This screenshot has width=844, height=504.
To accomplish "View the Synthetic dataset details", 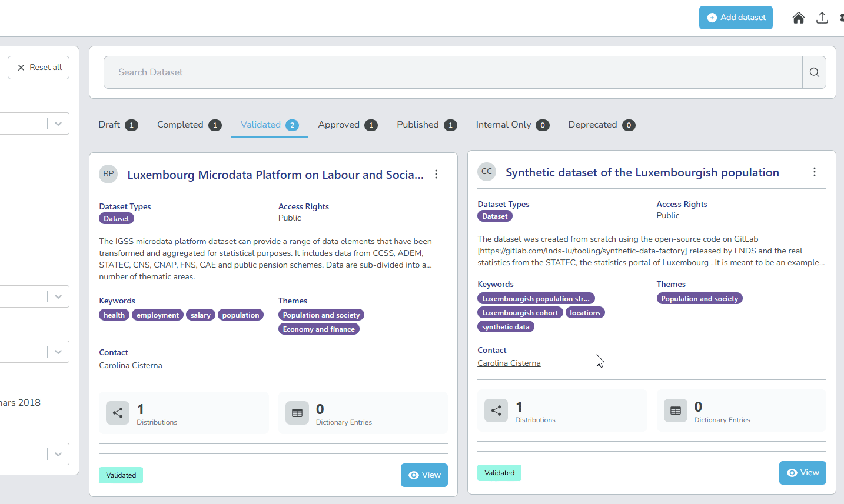I will [x=802, y=473].
